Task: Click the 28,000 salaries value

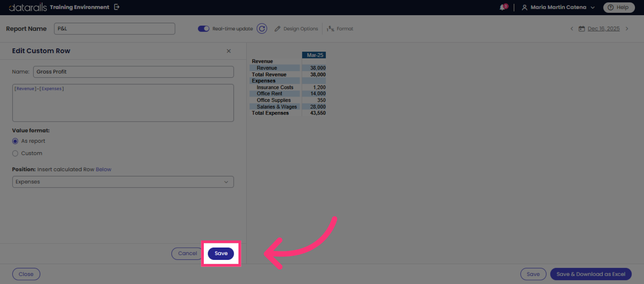Action: tap(318, 107)
